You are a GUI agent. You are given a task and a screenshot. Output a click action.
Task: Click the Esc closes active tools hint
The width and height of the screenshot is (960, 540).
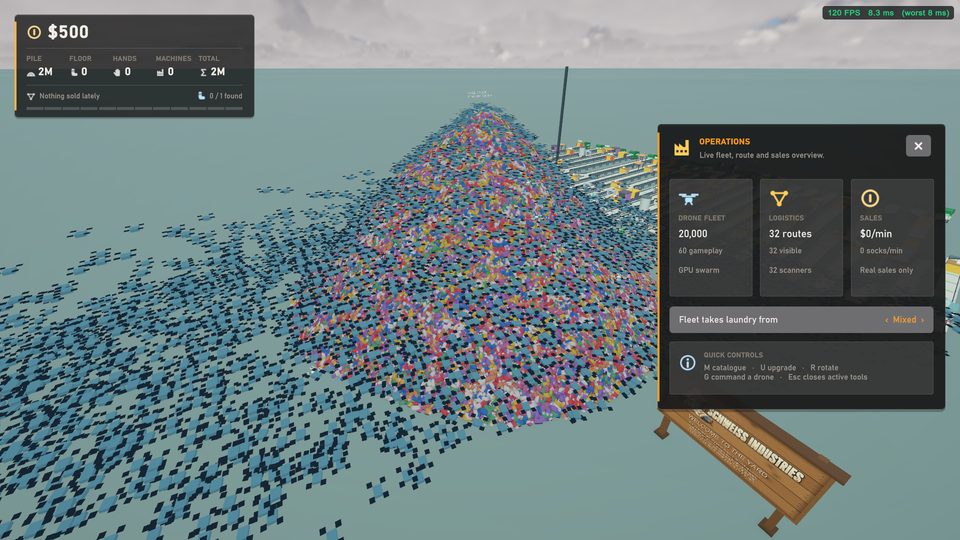[827, 377]
